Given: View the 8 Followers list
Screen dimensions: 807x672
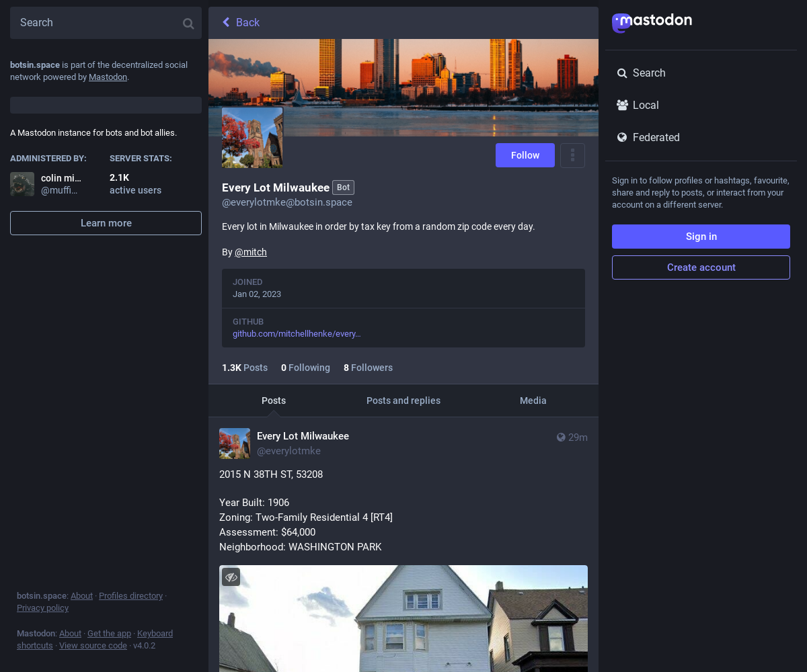Looking at the screenshot, I should pyautogui.click(x=368, y=368).
